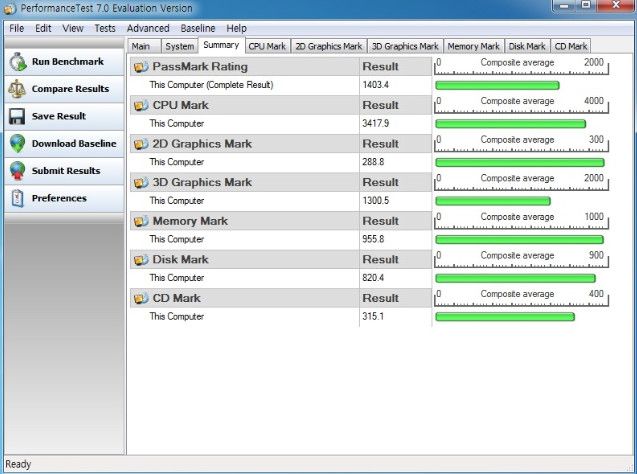The width and height of the screenshot is (637, 474).
Task: Select the CPU Mark header text
Action: [x=180, y=105]
